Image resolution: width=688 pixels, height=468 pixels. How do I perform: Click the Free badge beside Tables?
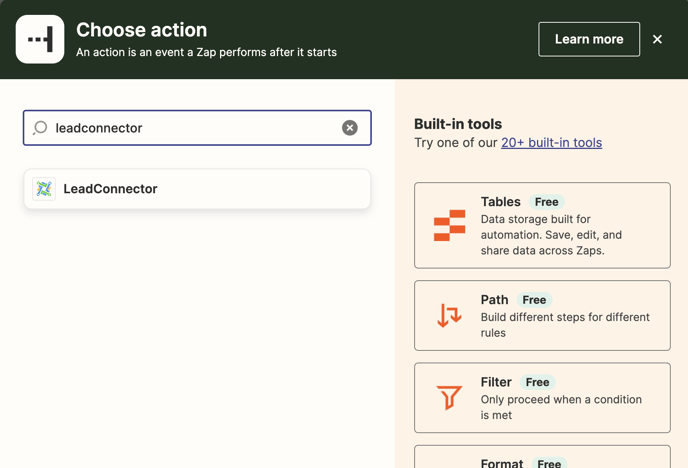546,202
